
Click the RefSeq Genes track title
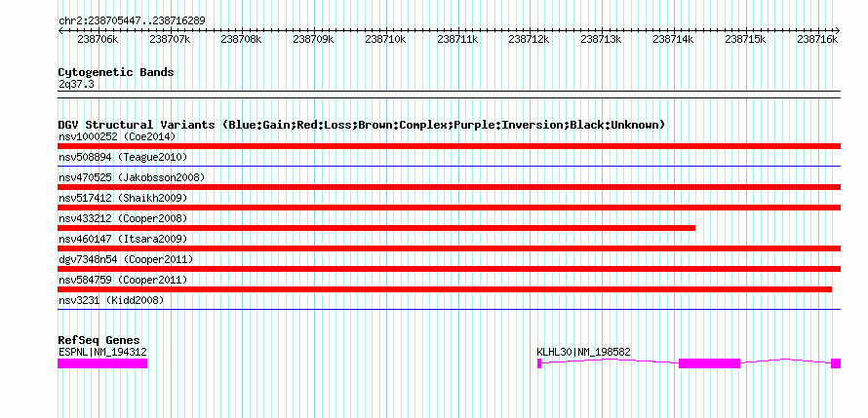(99, 340)
